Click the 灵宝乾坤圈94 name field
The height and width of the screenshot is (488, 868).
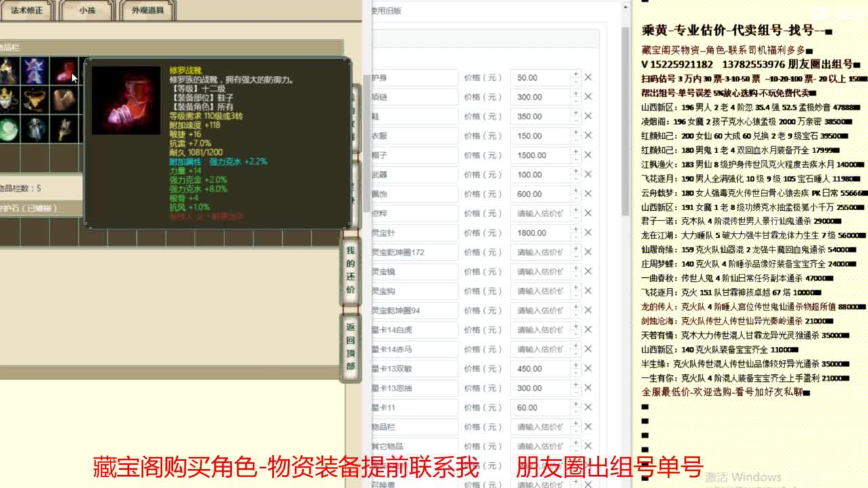click(415, 310)
